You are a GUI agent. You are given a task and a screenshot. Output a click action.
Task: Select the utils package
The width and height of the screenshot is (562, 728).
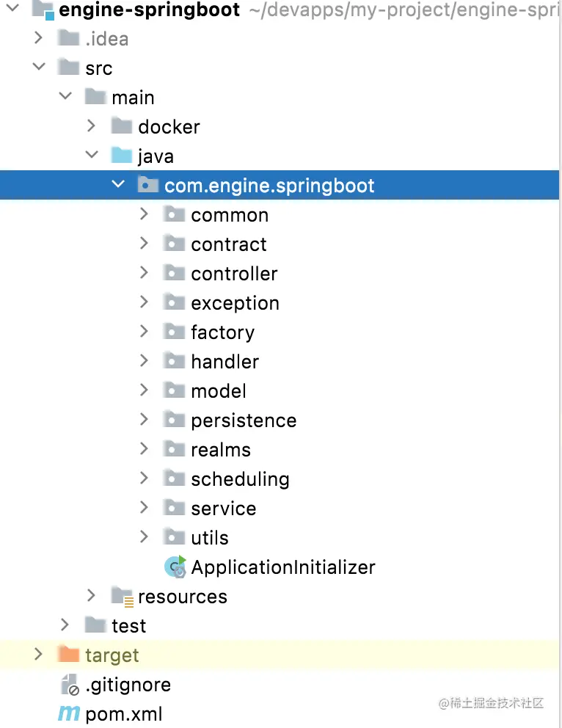click(210, 538)
